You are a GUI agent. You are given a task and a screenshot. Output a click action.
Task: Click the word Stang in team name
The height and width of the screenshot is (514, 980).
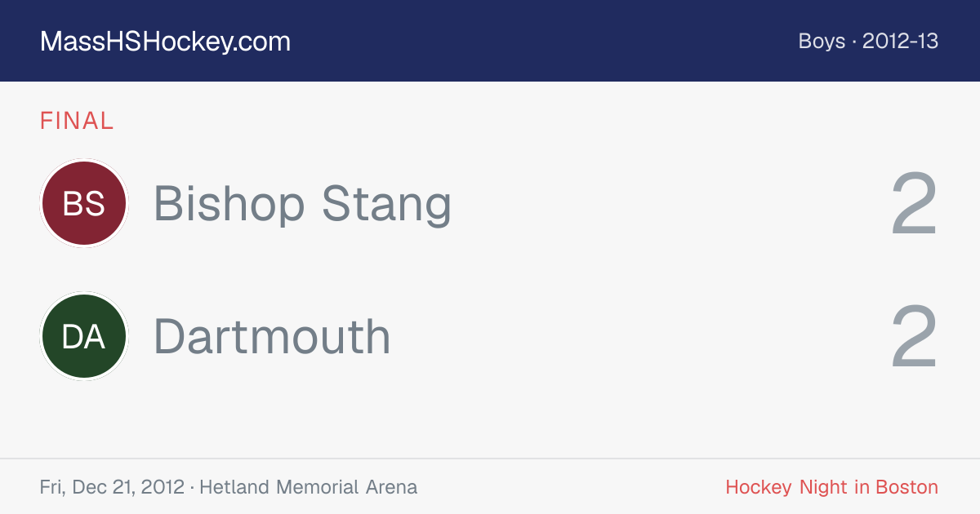tap(386, 205)
